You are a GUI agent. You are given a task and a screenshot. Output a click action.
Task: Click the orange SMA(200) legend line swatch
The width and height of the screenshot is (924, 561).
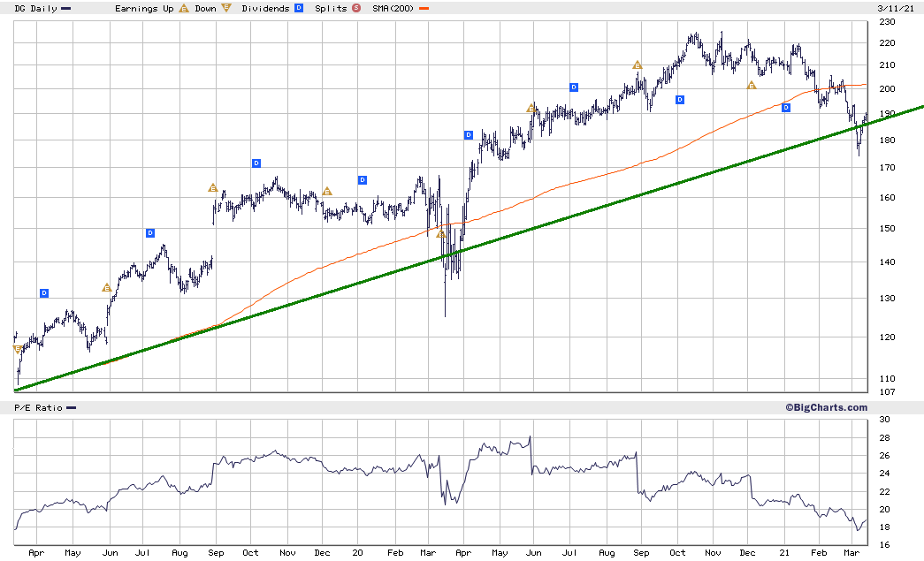tap(424, 8)
